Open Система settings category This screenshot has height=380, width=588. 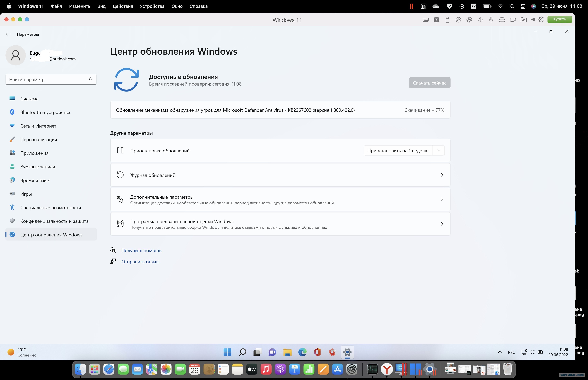pyautogui.click(x=51, y=99)
